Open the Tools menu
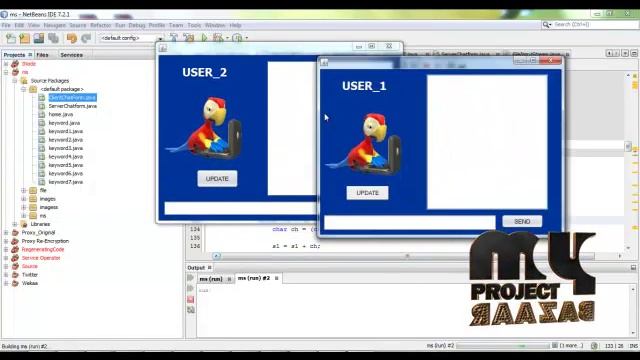 pos(194,25)
